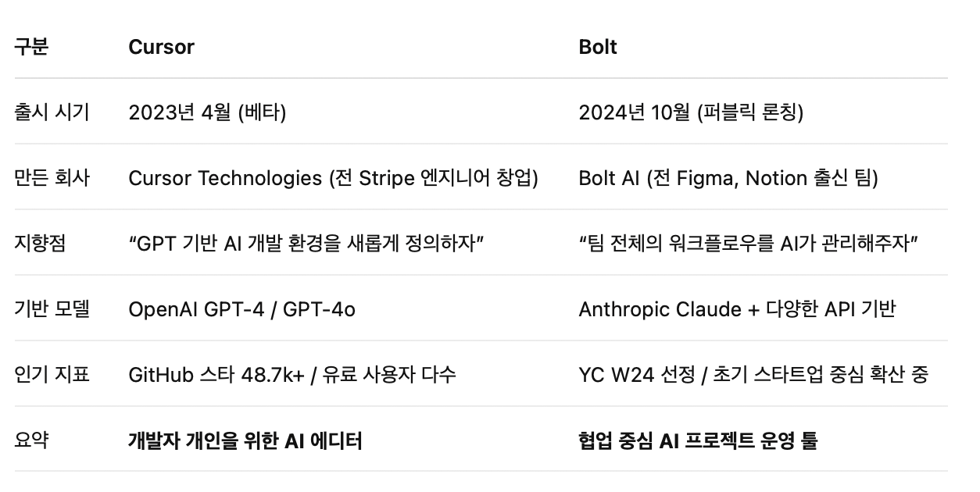Click the OpenAI GPT-4 / GPT-4o cell
This screenshot has width=980, height=492.
[x=241, y=309]
